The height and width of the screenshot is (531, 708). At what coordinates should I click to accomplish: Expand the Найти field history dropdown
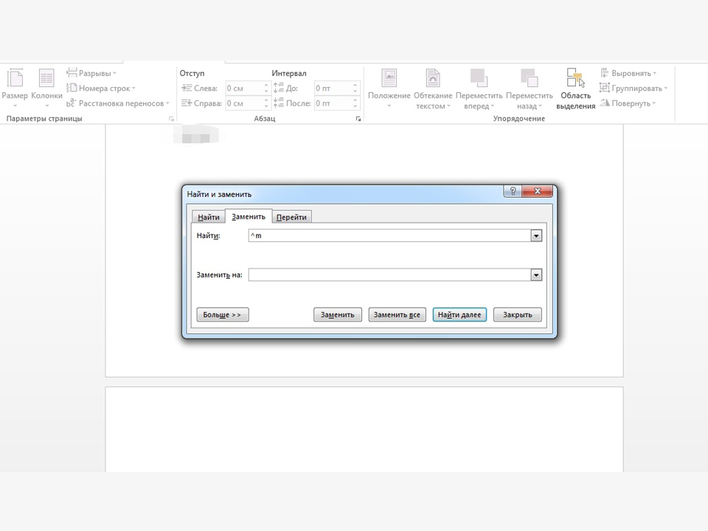coord(536,236)
